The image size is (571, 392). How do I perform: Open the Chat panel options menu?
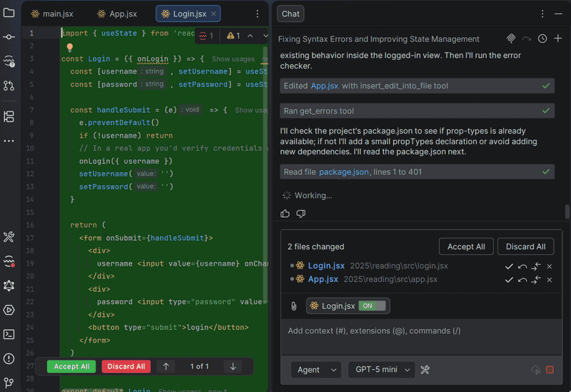pos(542,14)
